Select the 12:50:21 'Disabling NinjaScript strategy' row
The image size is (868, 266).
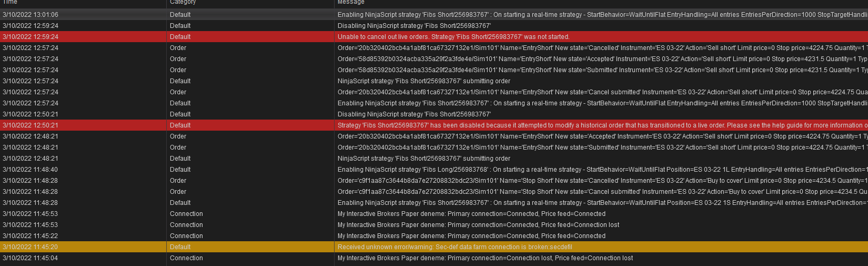(414, 114)
